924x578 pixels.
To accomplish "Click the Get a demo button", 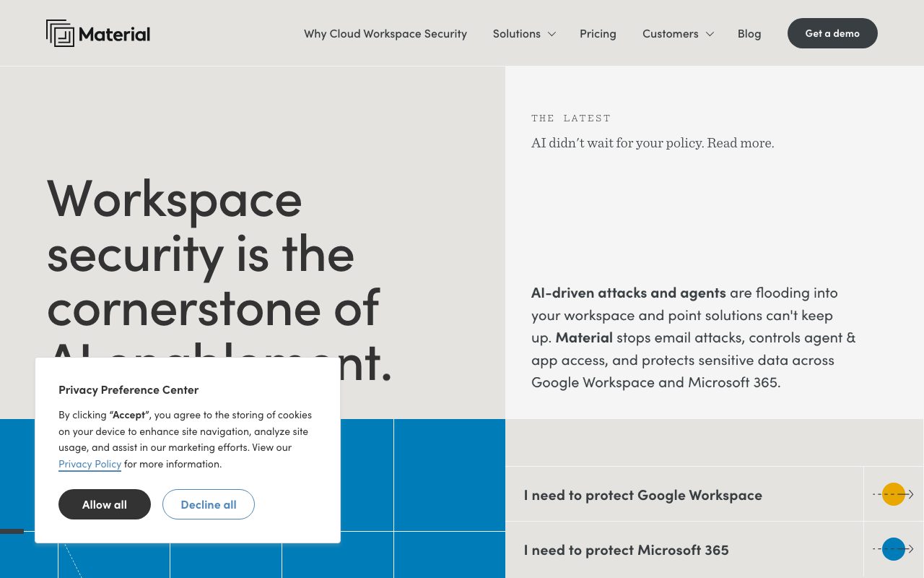I will click(x=832, y=33).
